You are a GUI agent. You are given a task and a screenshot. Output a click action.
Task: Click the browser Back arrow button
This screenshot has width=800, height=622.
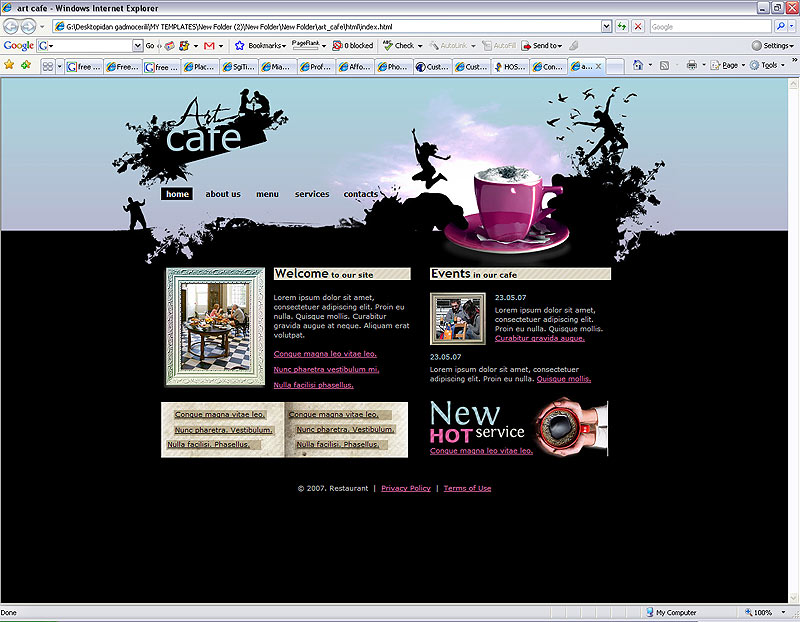pos(11,27)
